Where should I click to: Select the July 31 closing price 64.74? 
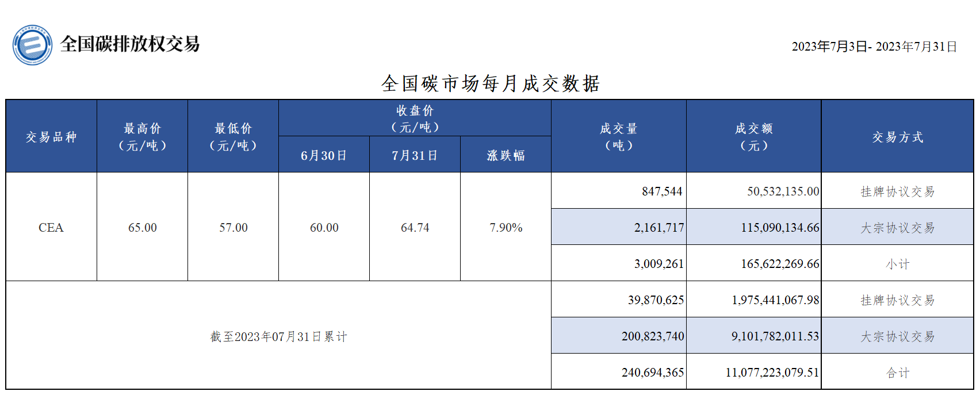(415, 228)
